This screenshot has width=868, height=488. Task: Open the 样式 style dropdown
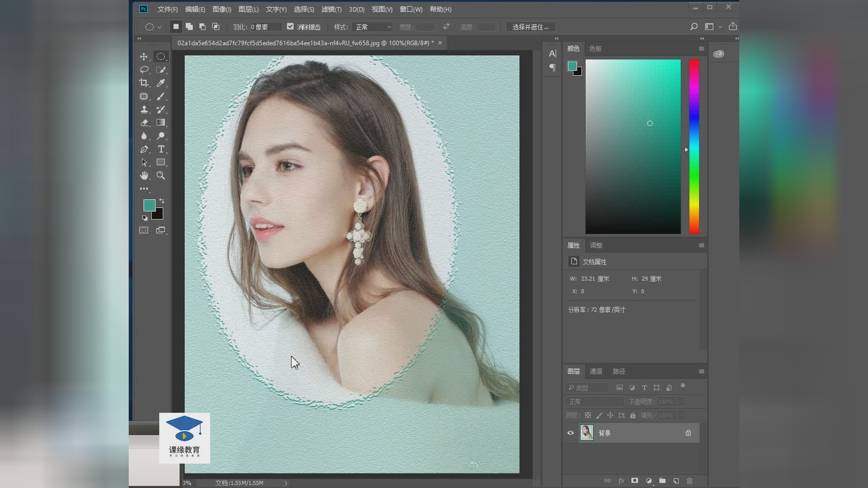tap(372, 27)
